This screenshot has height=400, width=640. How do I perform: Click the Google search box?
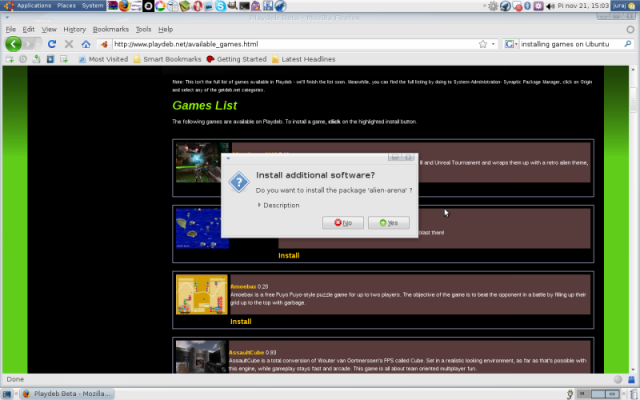tap(571, 44)
